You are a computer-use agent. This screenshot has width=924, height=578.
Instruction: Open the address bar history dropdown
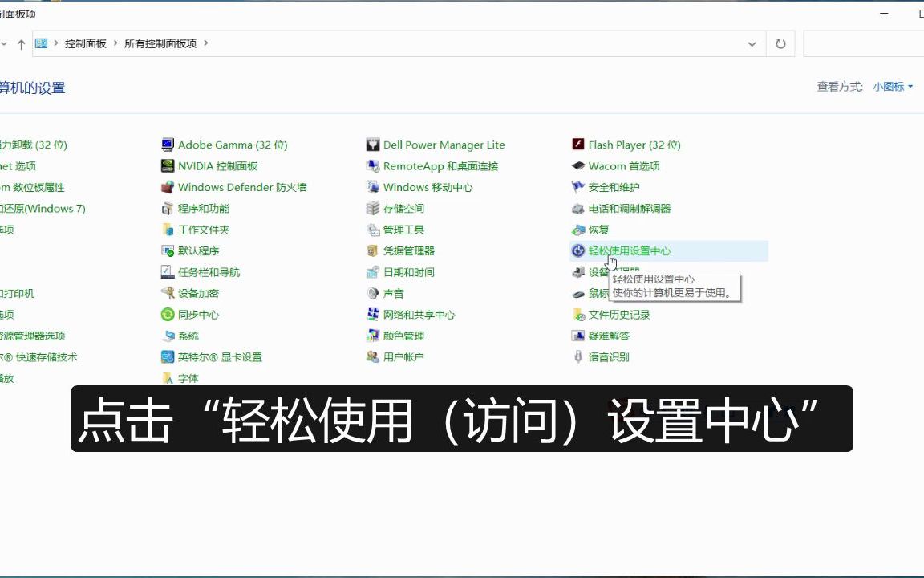[x=752, y=43]
